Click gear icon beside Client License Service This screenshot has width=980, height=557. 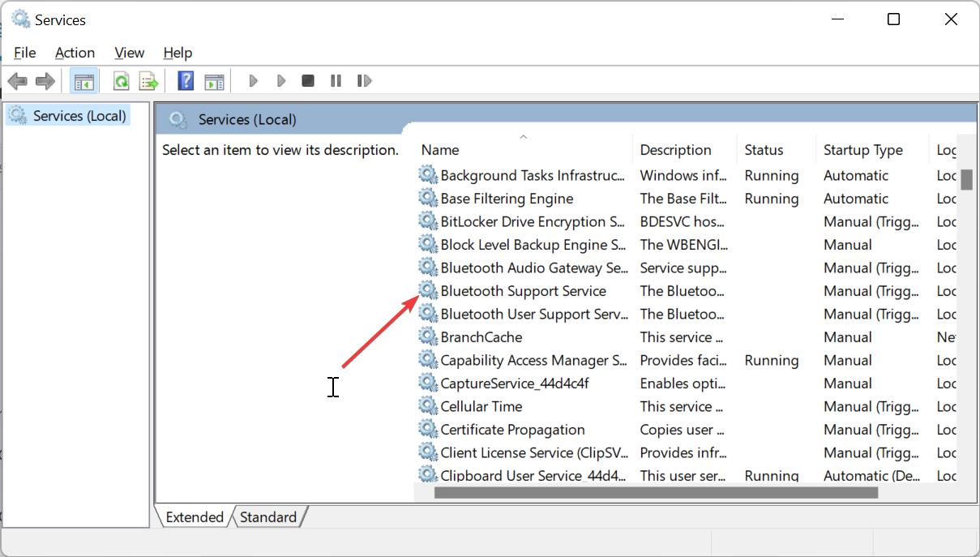tap(427, 452)
